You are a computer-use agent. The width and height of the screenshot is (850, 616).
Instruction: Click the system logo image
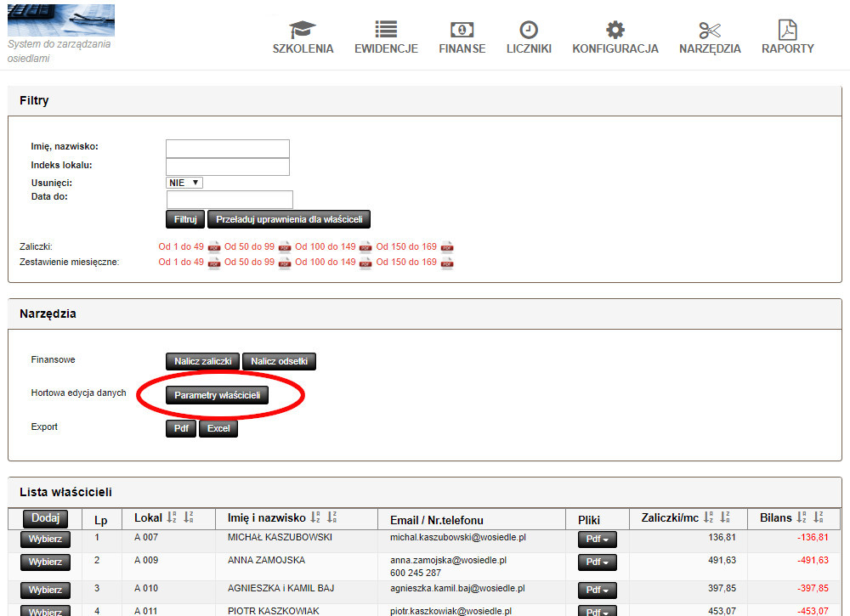(x=61, y=20)
